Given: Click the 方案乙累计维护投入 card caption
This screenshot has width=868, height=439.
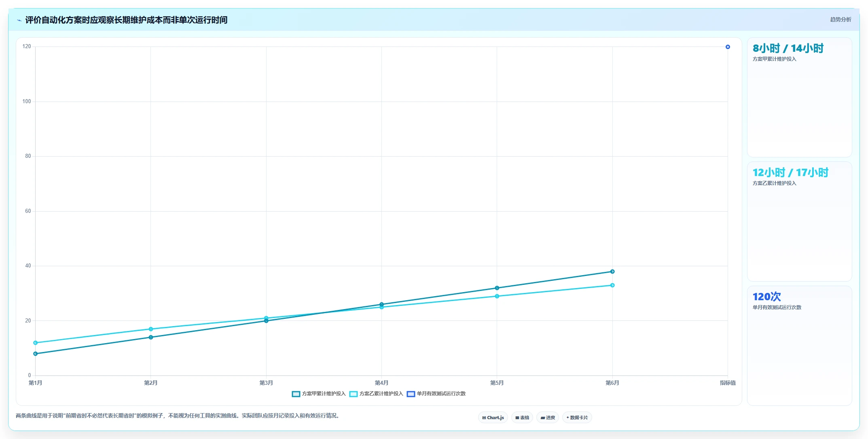Looking at the screenshot, I should coord(774,183).
